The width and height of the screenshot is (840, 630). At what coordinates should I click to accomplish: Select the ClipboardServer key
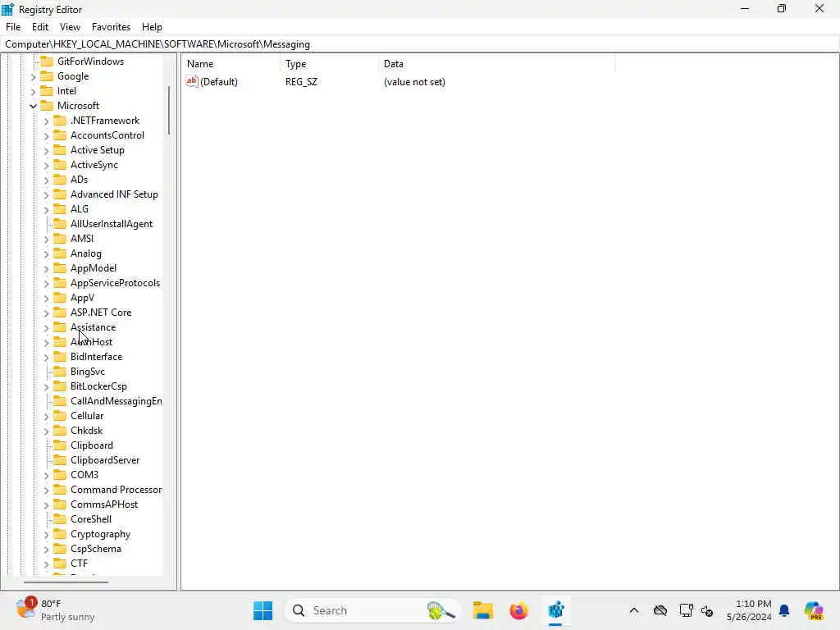pyautogui.click(x=105, y=460)
